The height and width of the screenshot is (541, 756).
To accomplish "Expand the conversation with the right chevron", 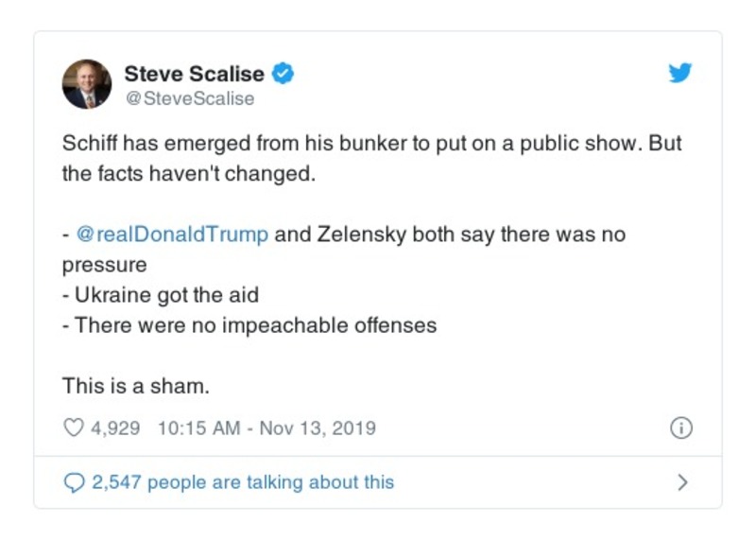I will click(682, 482).
